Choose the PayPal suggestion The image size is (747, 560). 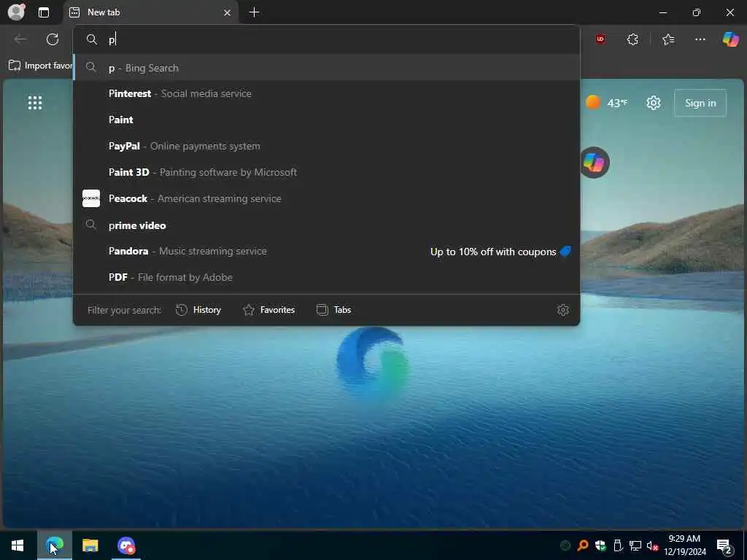pos(327,146)
